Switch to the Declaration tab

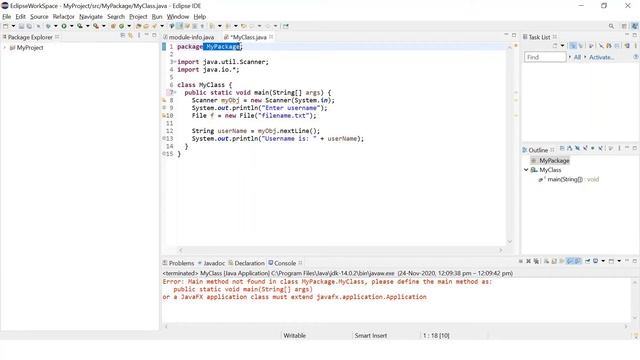tap(247, 263)
